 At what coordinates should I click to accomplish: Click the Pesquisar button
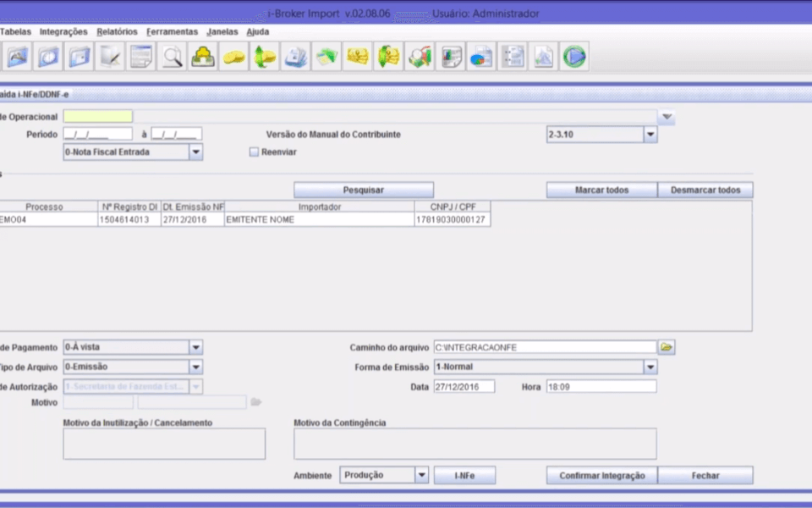[364, 190]
